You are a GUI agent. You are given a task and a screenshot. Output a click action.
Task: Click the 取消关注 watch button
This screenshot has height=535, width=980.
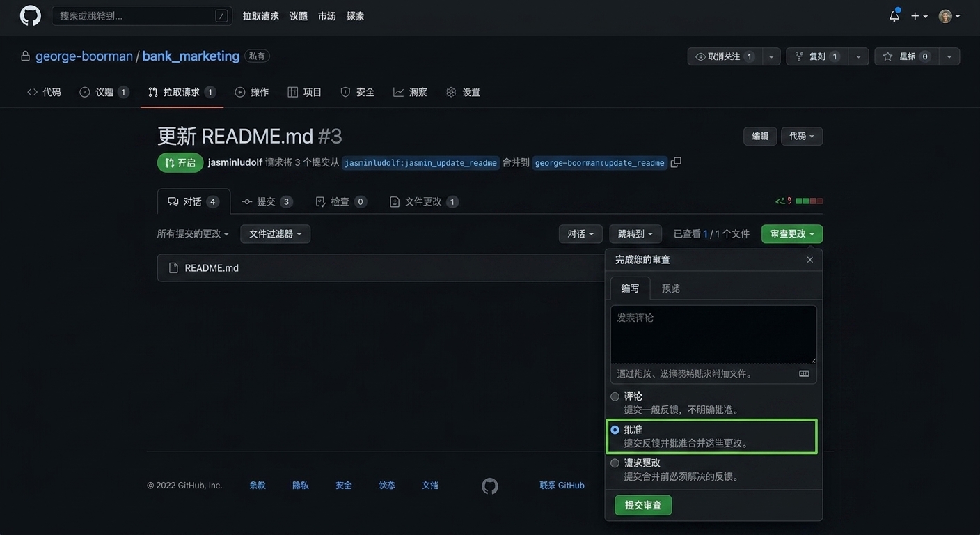pos(725,56)
